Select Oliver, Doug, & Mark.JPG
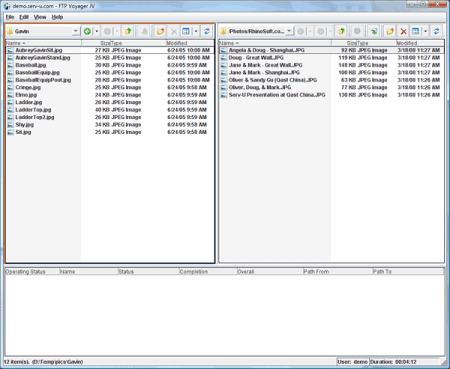Screen dimensions: 450x369 pos(260,87)
